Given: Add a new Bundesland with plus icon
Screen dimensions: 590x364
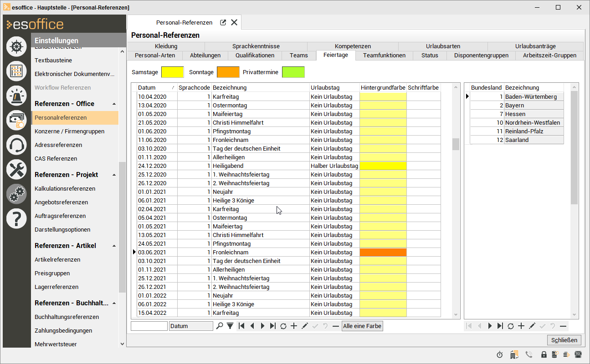Looking at the screenshot, I should click(521, 326).
